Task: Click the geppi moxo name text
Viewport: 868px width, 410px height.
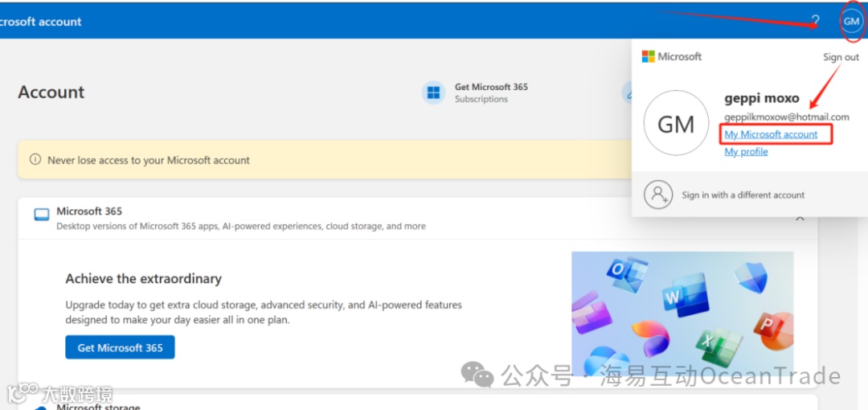Action: pos(762,99)
